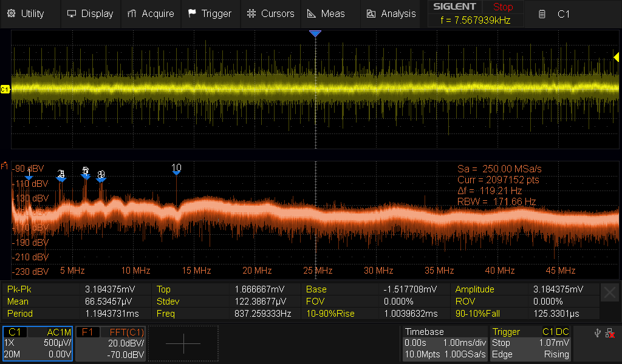Open the C1 channel settings box

[38, 343]
